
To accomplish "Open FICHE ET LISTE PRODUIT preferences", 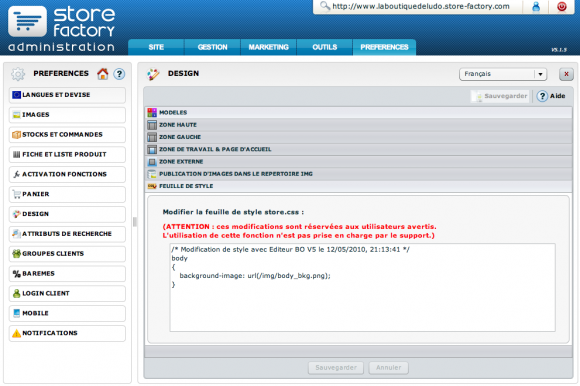I will [x=67, y=155].
